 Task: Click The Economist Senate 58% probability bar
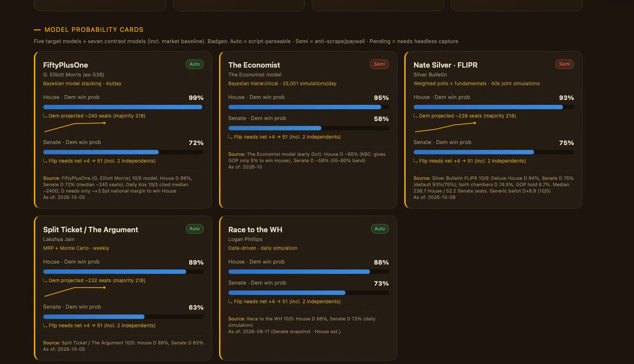point(309,128)
